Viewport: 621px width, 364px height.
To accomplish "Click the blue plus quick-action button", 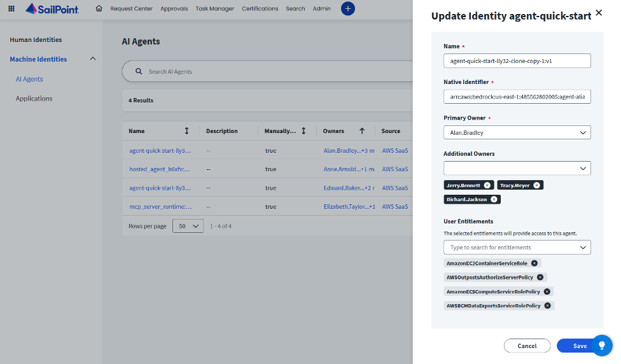I will click(x=348, y=8).
